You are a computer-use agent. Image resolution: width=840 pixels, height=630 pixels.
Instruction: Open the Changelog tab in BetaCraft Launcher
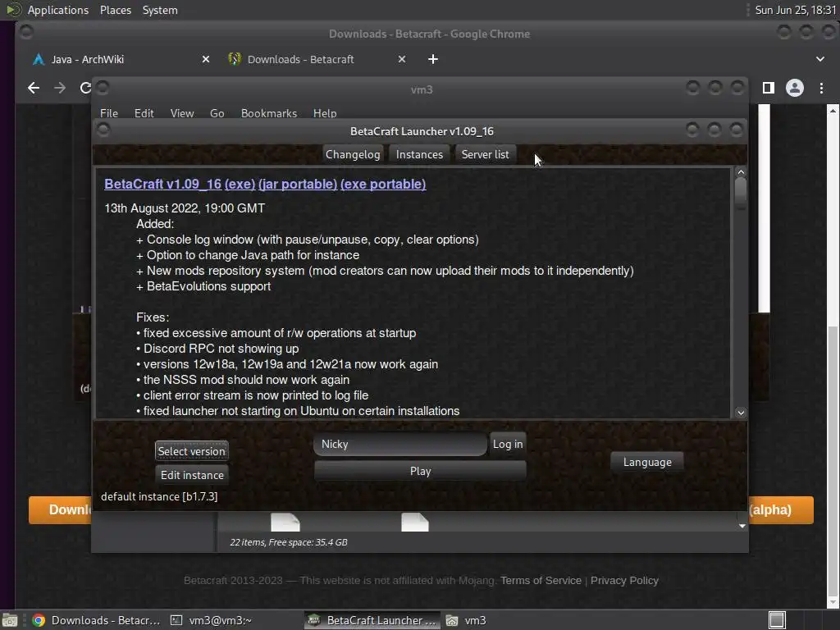pos(353,154)
